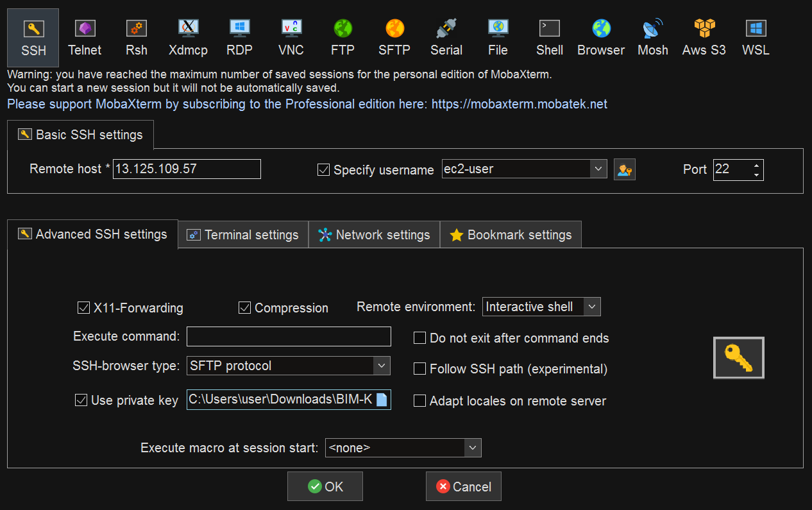
Task: Open the Network settings tab
Action: click(374, 235)
